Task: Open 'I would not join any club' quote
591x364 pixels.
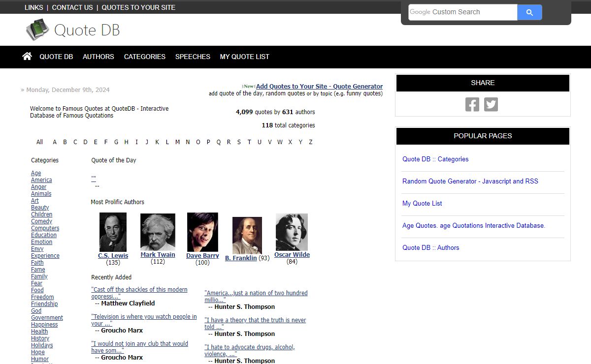Action: 139,347
